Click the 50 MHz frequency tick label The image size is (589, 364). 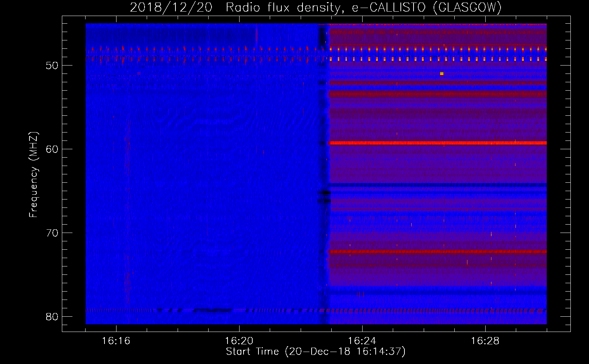click(x=52, y=66)
